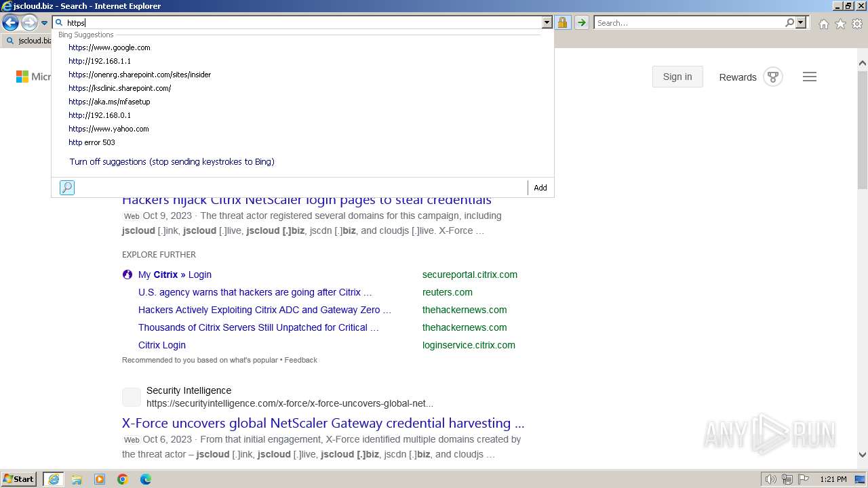Screen dimensions: 868x488
Task: Click the My Citrix purple icon
Action: tap(127, 274)
